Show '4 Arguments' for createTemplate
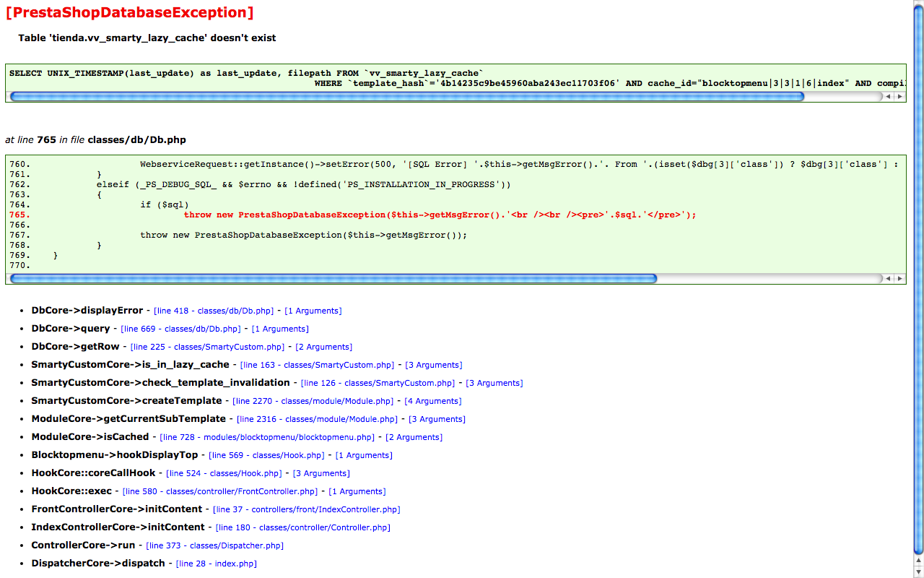Viewport: 924px width, 578px height. (x=433, y=401)
